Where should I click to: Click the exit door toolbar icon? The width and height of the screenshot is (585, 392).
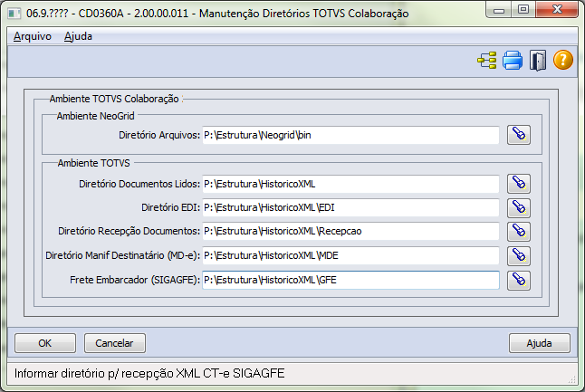click(538, 61)
